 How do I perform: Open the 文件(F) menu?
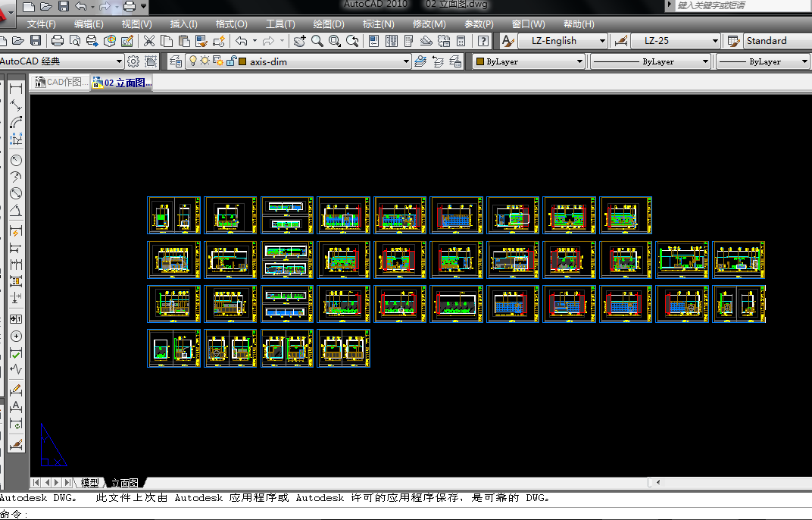click(x=42, y=24)
